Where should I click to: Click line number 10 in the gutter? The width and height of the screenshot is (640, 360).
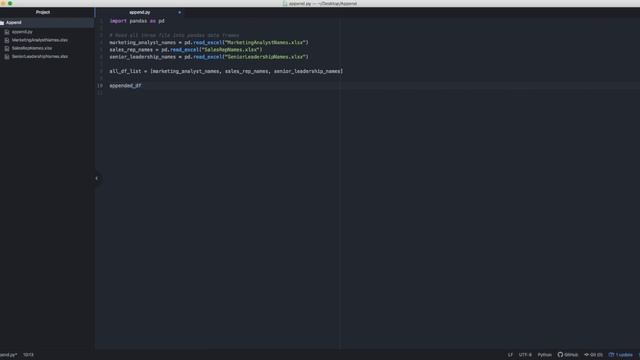pyautogui.click(x=100, y=86)
